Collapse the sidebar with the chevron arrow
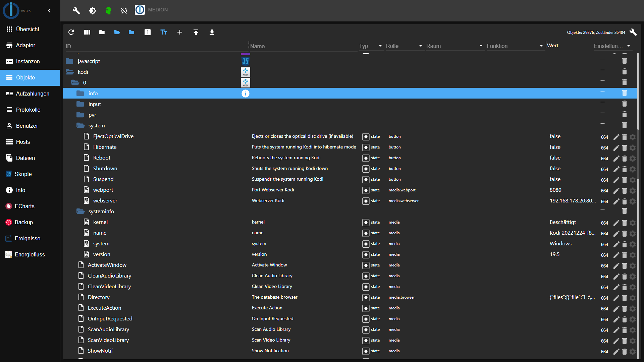 click(49, 11)
